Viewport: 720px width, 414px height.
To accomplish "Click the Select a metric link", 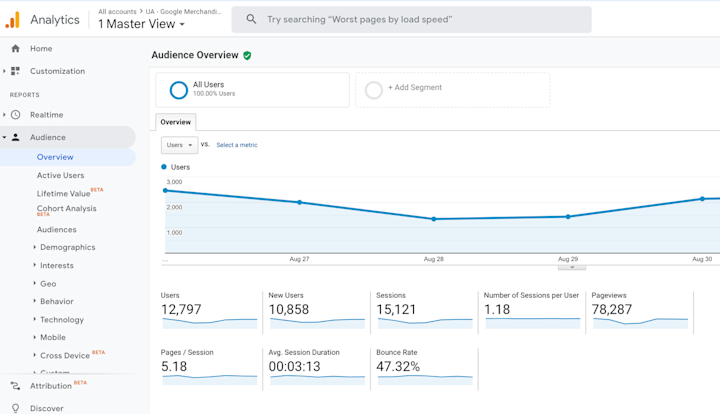I will click(237, 145).
